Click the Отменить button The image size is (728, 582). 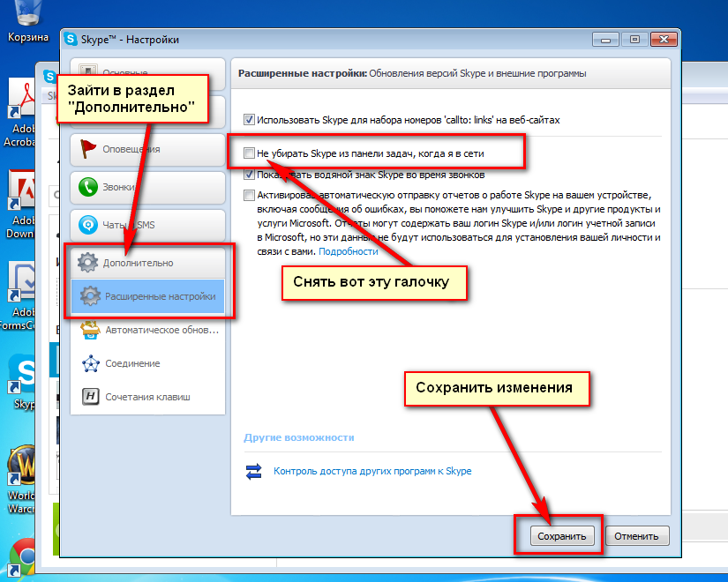point(636,536)
